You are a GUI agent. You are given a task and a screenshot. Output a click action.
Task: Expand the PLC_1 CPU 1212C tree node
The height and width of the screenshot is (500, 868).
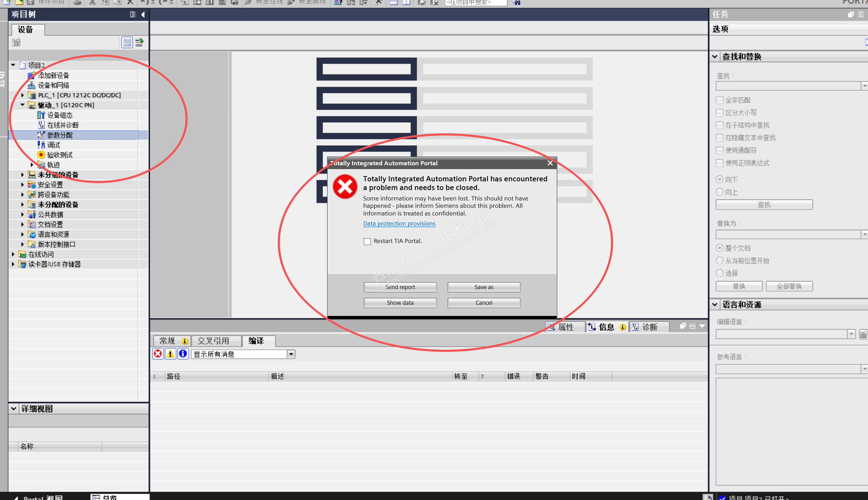(x=23, y=95)
